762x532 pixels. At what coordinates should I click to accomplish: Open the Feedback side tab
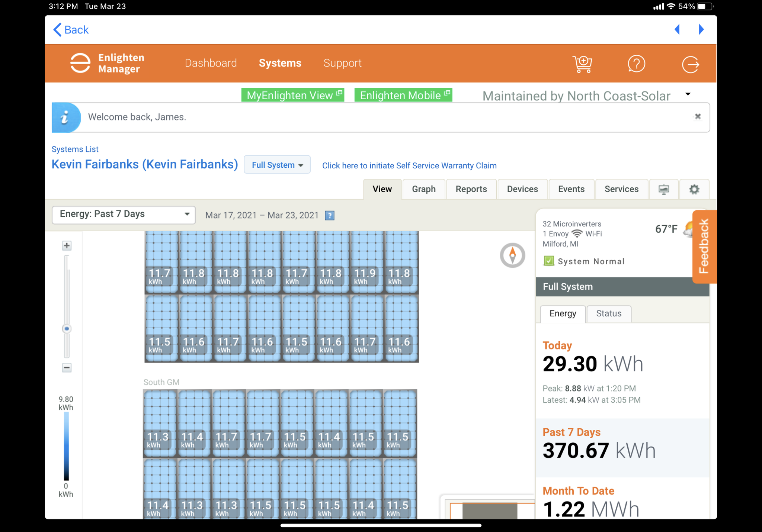[704, 246]
